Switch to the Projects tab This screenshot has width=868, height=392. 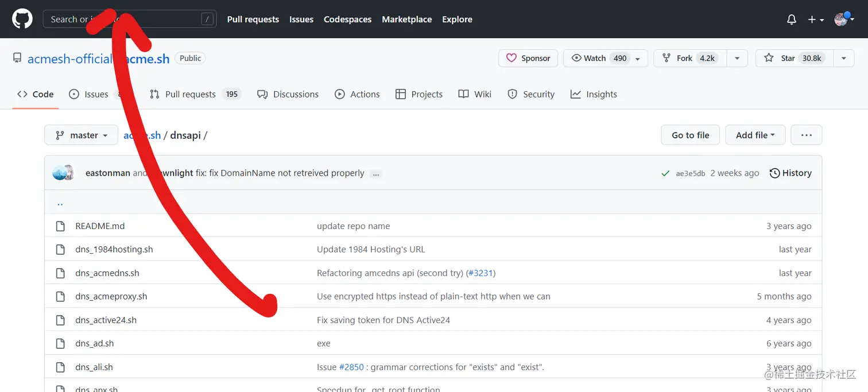(x=419, y=94)
